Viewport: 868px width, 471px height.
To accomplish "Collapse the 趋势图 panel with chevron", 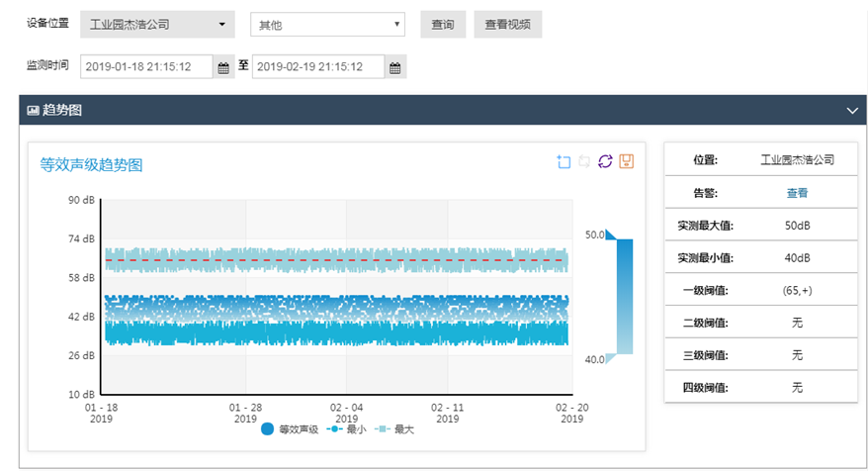I will (x=852, y=110).
